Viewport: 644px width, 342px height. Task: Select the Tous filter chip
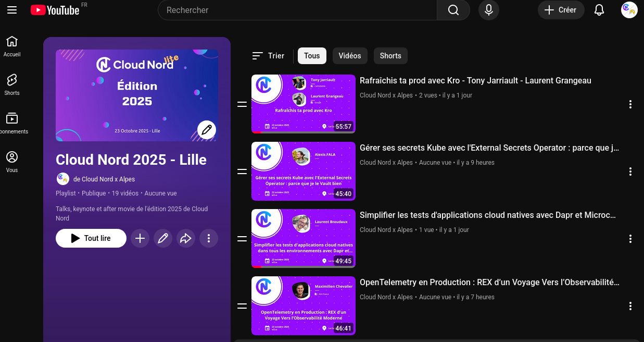coord(312,56)
